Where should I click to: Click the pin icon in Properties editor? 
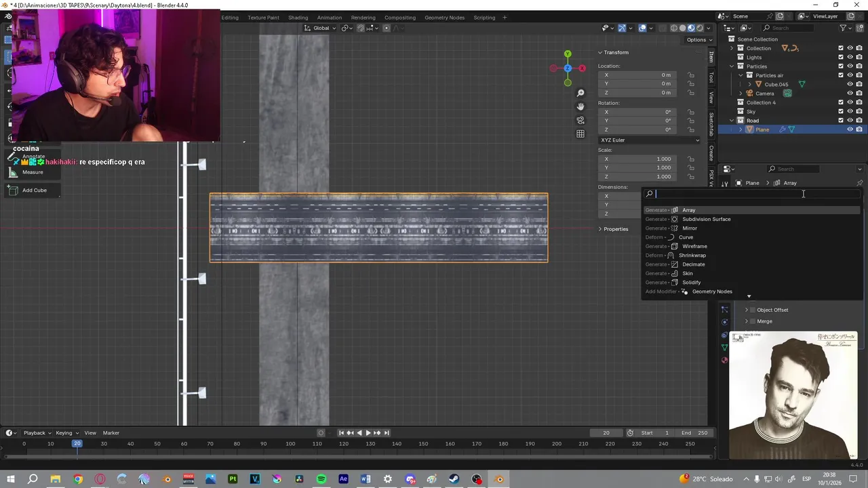pos(859,183)
